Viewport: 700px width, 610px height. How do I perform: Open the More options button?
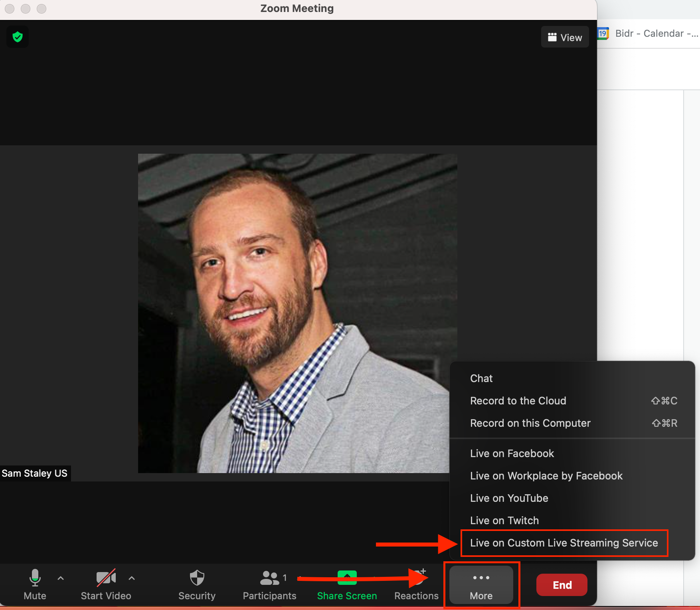tap(481, 585)
